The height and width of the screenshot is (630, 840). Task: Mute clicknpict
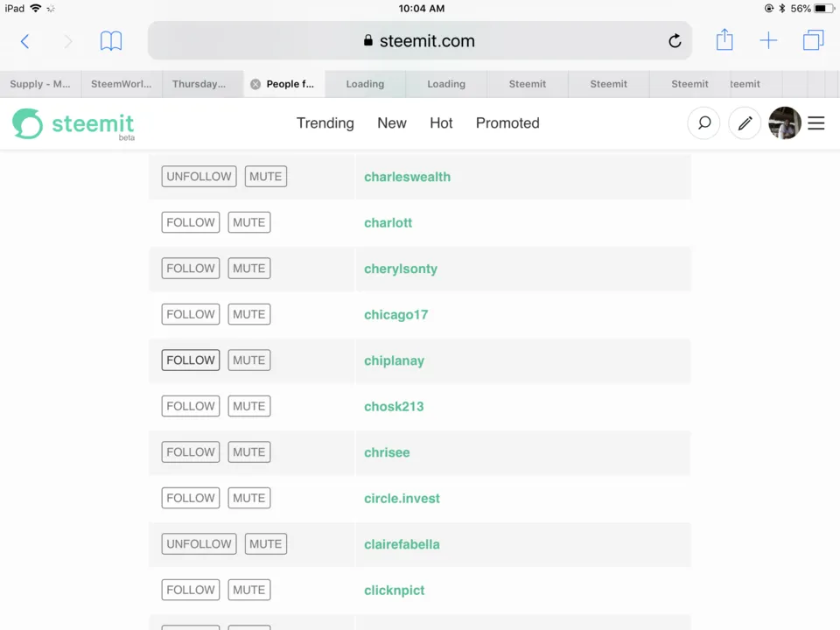tap(249, 590)
